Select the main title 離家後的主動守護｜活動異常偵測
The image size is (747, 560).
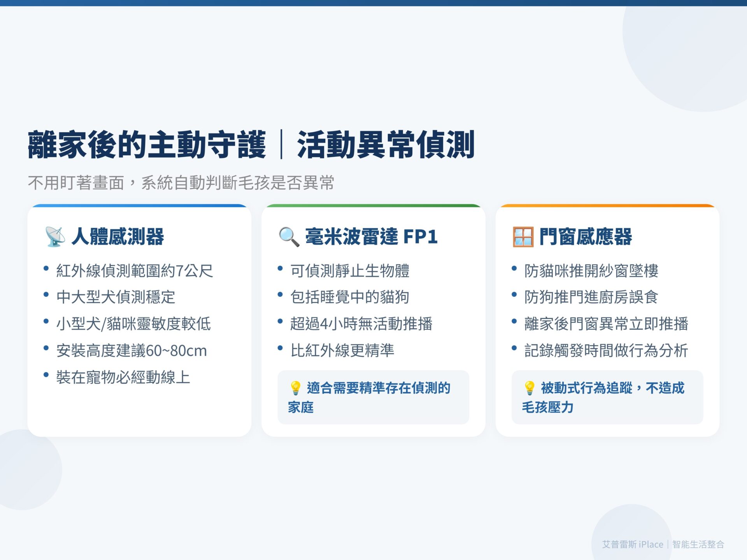(x=251, y=145)
